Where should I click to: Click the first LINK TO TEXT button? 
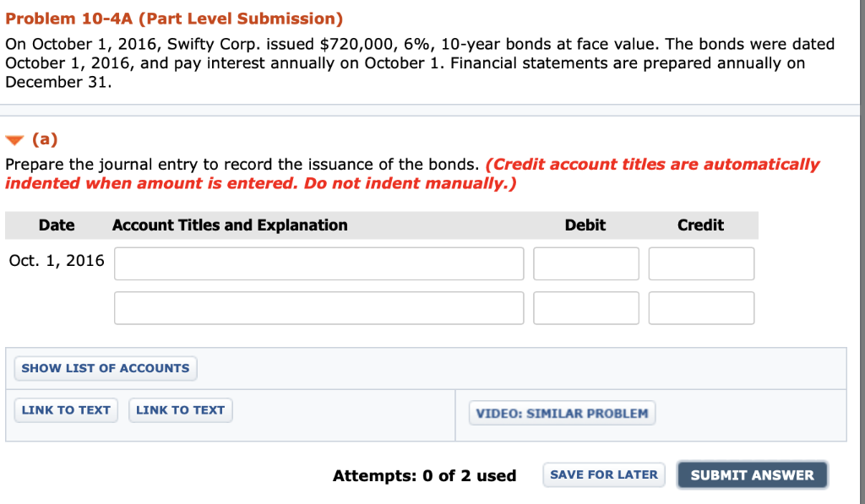point(65,409)
